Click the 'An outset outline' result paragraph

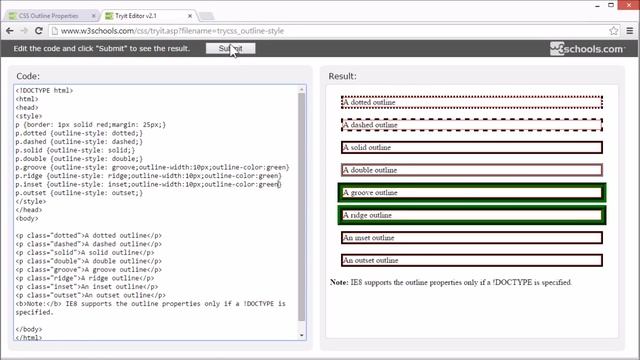point(471,260)
